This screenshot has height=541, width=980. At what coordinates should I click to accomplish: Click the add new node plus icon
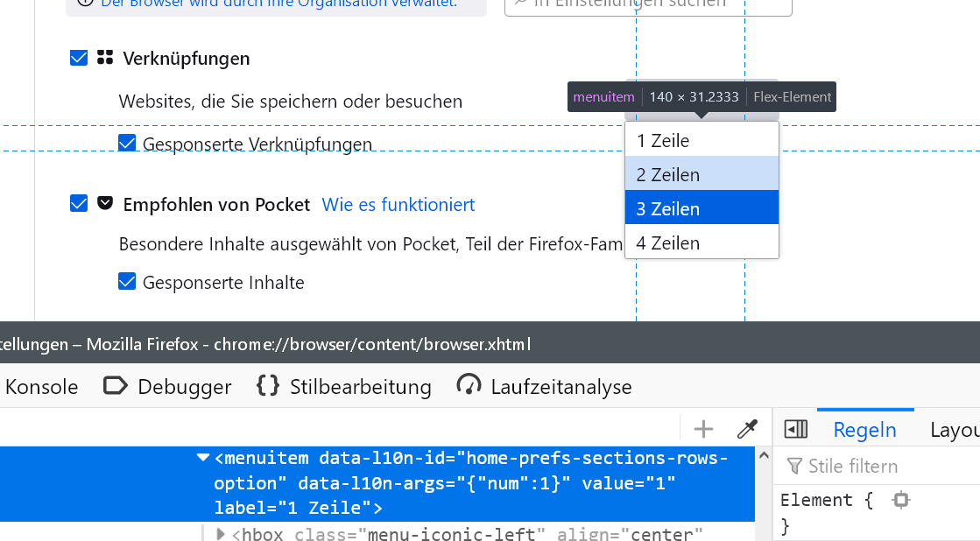703,429
